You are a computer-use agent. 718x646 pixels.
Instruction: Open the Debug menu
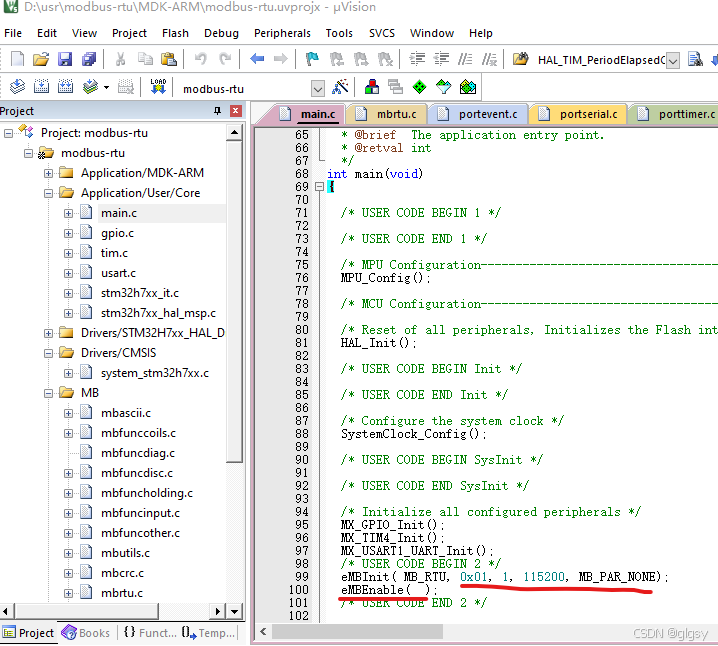point(221,33)
